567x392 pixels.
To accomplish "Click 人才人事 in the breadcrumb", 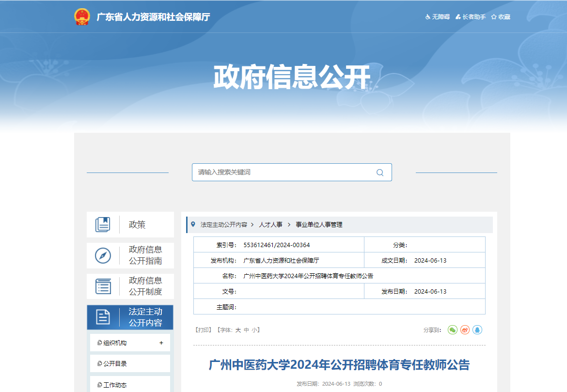I will click(x=271, y=225).
